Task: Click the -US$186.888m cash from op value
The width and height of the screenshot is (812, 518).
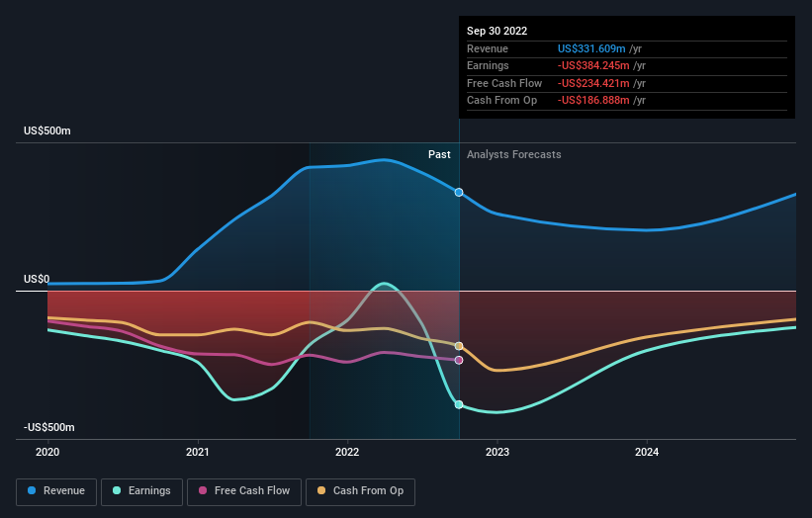Action: 593,101
